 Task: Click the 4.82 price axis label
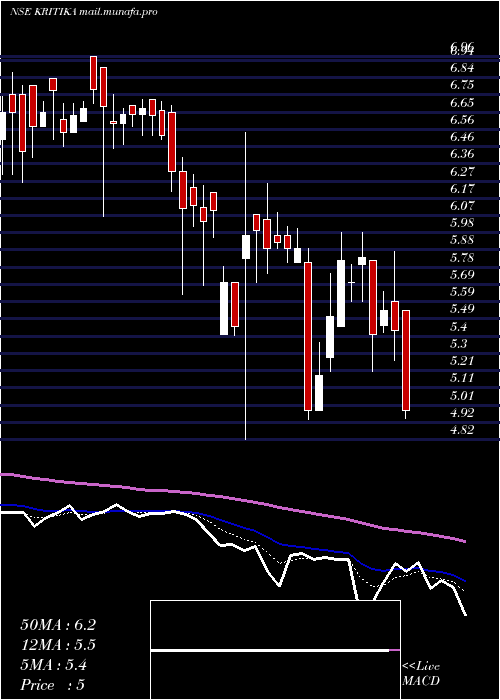click(462, 430)
